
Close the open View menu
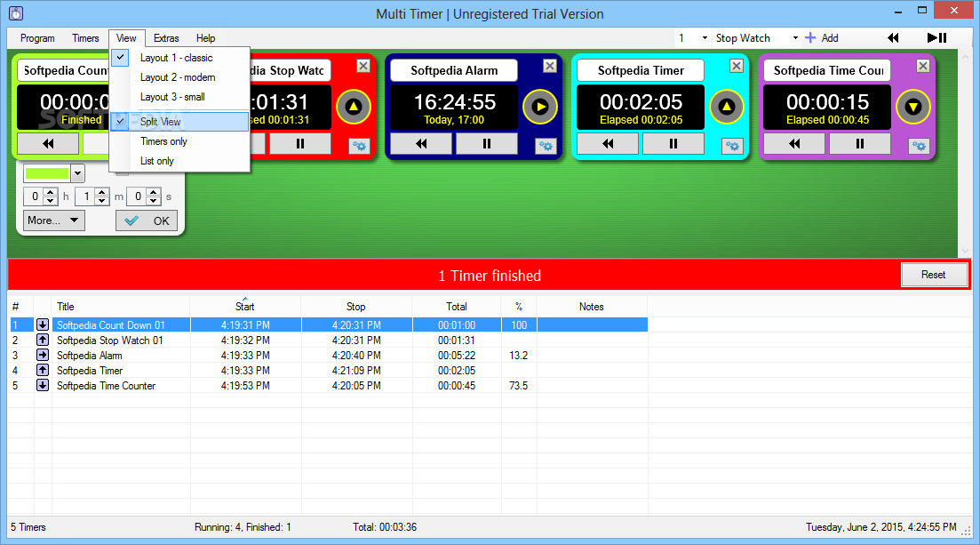point(126,38)
